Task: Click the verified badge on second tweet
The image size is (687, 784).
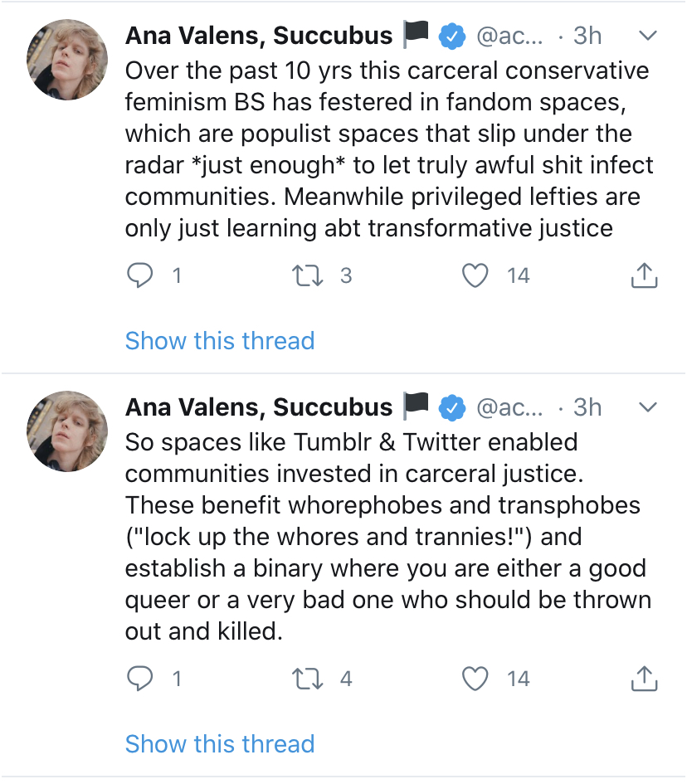Action: (452, 407)
